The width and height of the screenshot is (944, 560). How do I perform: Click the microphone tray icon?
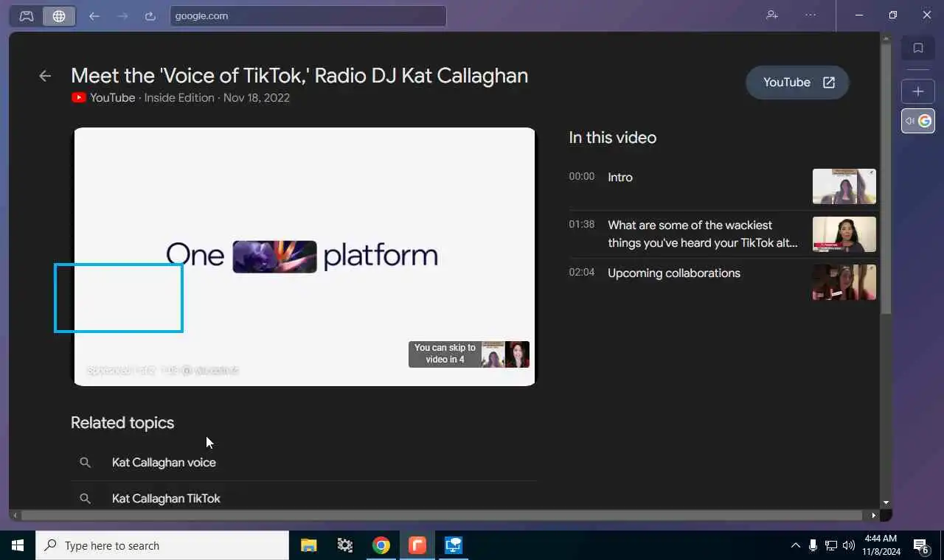tap(813, 545)
